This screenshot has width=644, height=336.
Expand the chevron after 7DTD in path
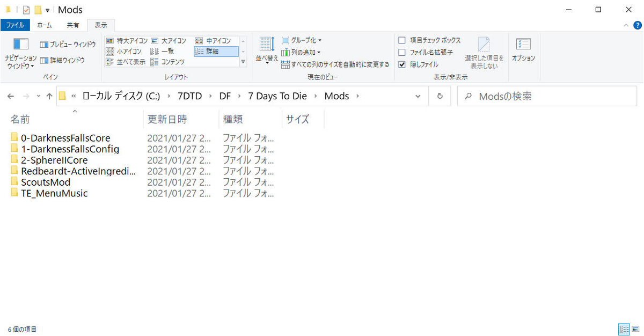point(210,96)
